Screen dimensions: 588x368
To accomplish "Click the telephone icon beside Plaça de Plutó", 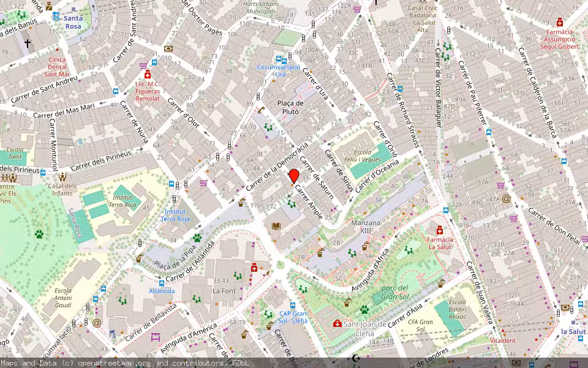I will pyautogui.click(x=262, y=110).
